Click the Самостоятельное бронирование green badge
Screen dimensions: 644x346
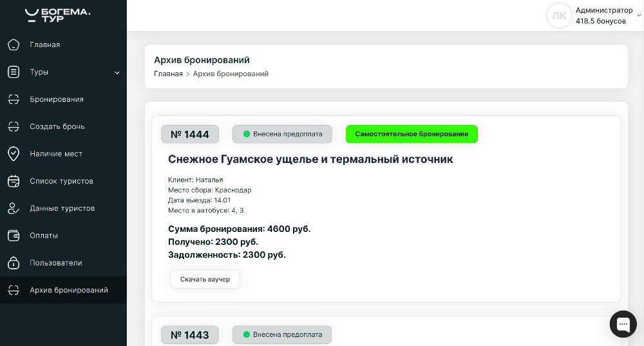[x=412, y=134]
